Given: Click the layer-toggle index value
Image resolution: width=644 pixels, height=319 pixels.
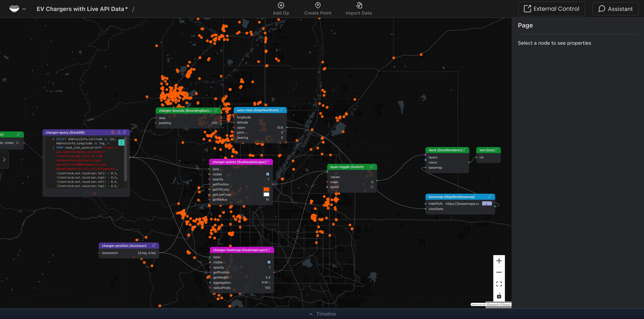Looking at the screenshot, I should point(372,182).
